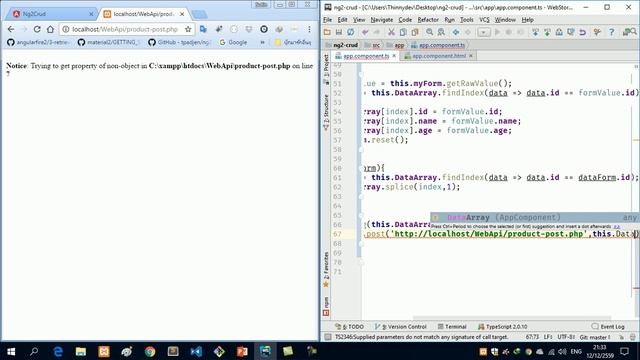Click Git: master branch selector in status bar
Image resolution: width=640 pixels, height=360 pixels.
[595, 337]
